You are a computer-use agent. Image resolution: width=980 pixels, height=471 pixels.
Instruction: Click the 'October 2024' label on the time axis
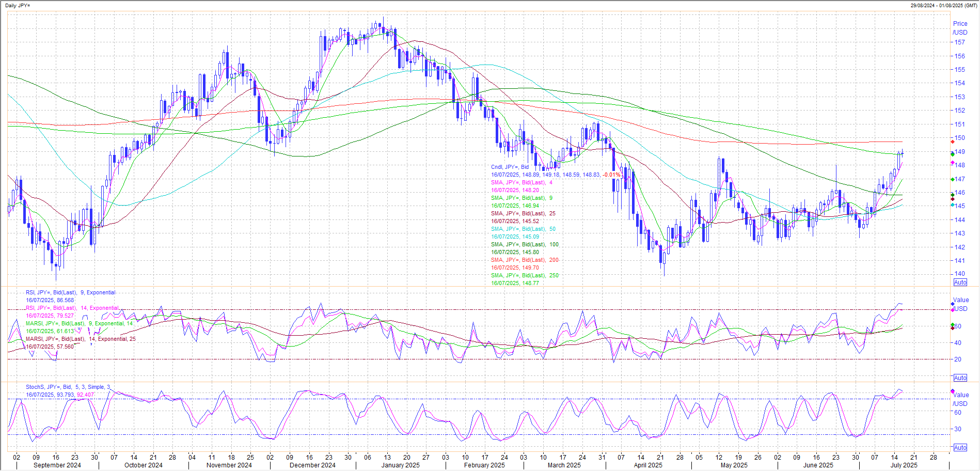click(x=144, y=465)
